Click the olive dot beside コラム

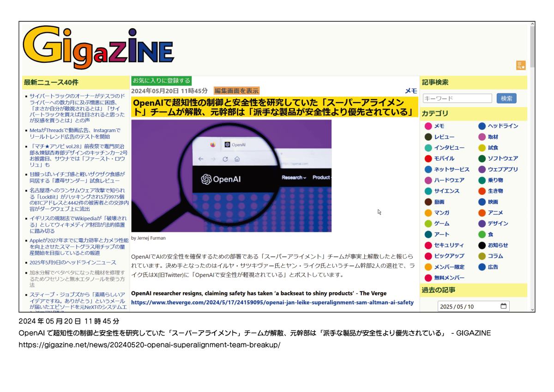coord(482,256)
